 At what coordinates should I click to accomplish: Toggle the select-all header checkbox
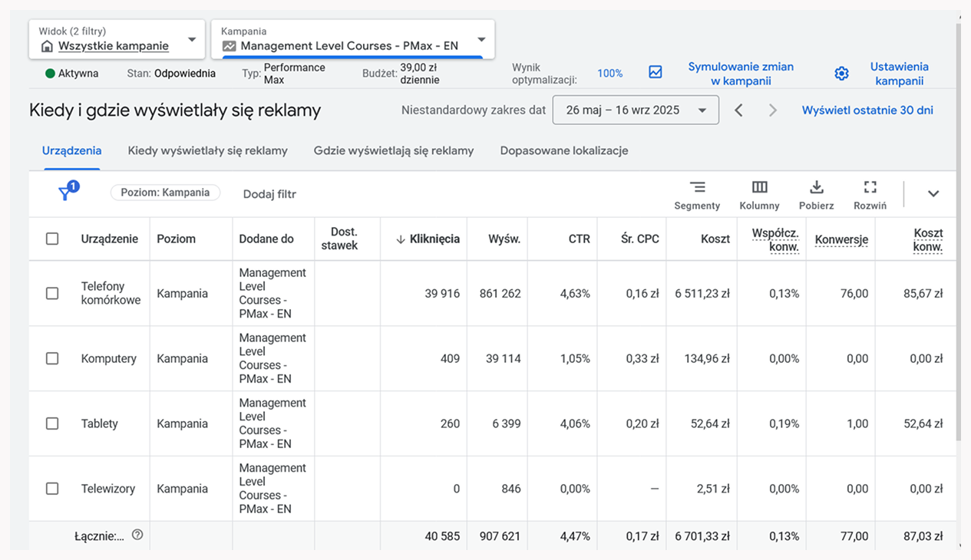[x=52, y=239]
